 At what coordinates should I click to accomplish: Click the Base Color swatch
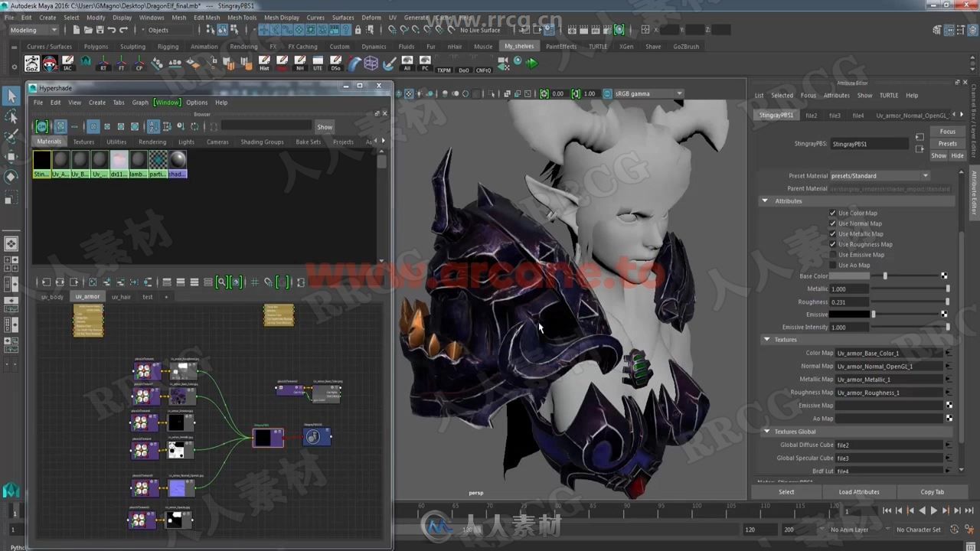tap(849, 275)
